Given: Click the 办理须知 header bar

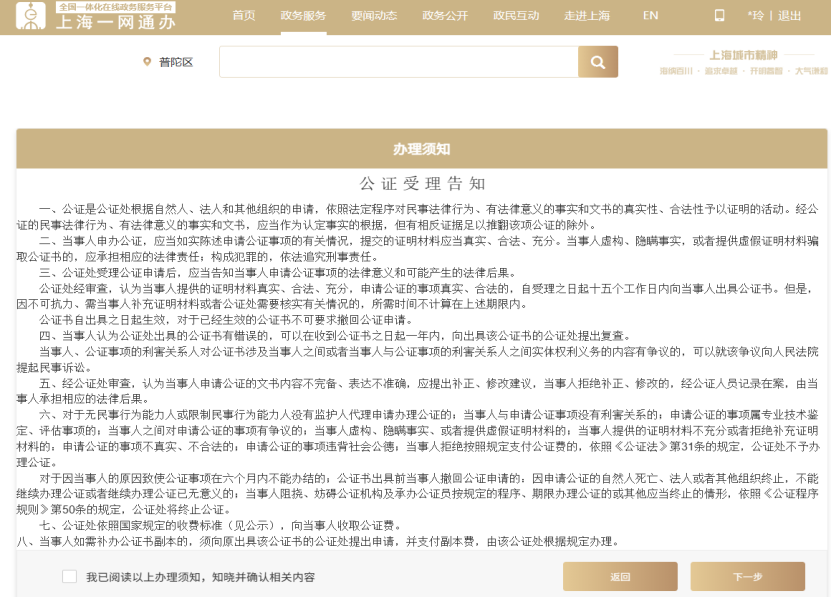Looking at the screenshot, I should [x=421, y=149].
